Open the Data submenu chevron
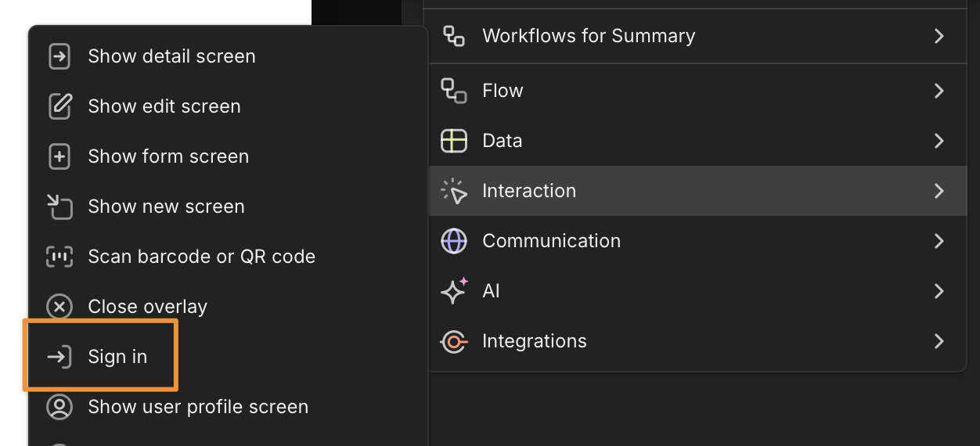Viewport: 980px width, 446px height. tap(939, 141)
